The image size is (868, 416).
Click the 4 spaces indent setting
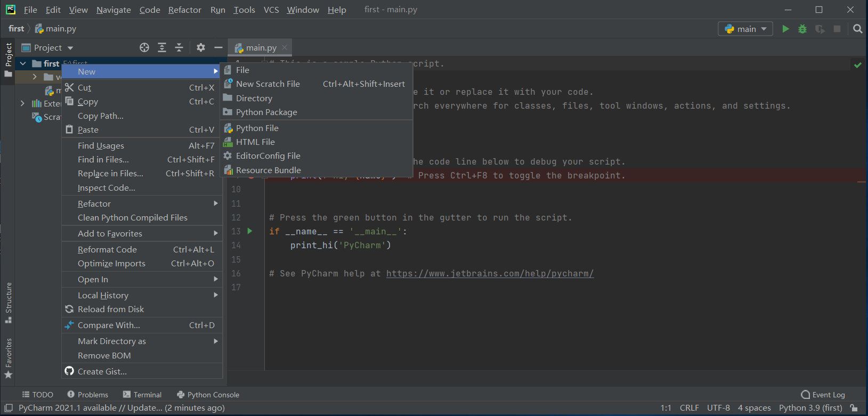point(754,408)
